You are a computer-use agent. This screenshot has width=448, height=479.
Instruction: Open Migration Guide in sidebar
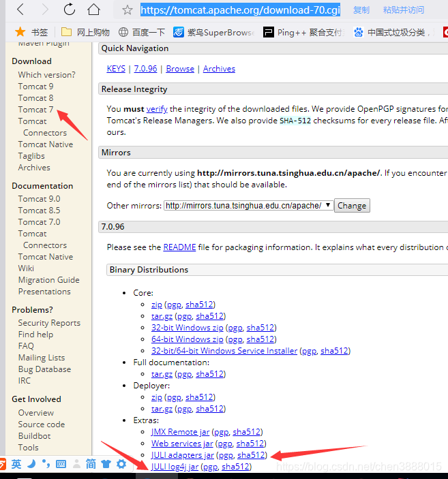point(49,280)
